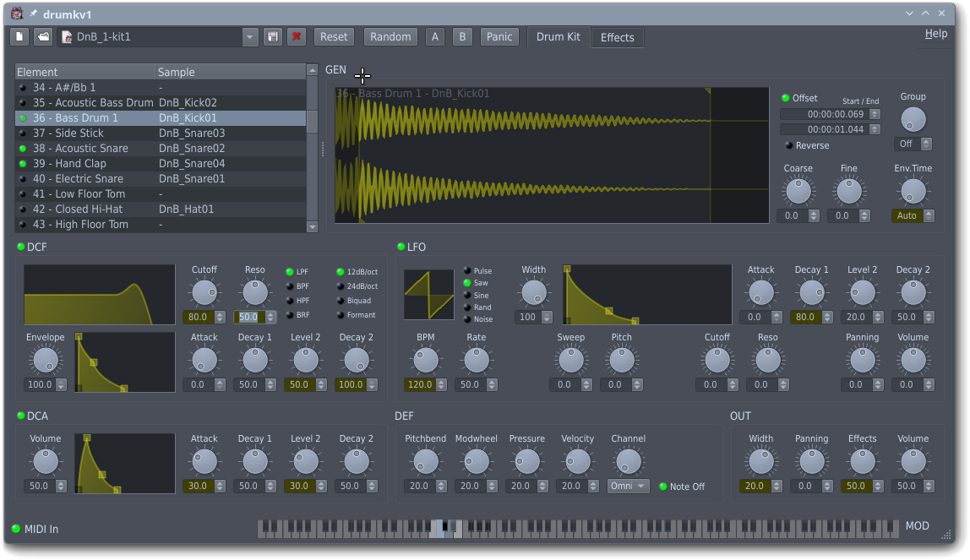Toggle the LFO section enable LED
The height and width of the screenshot is (560, 970).
pos(401,247)
